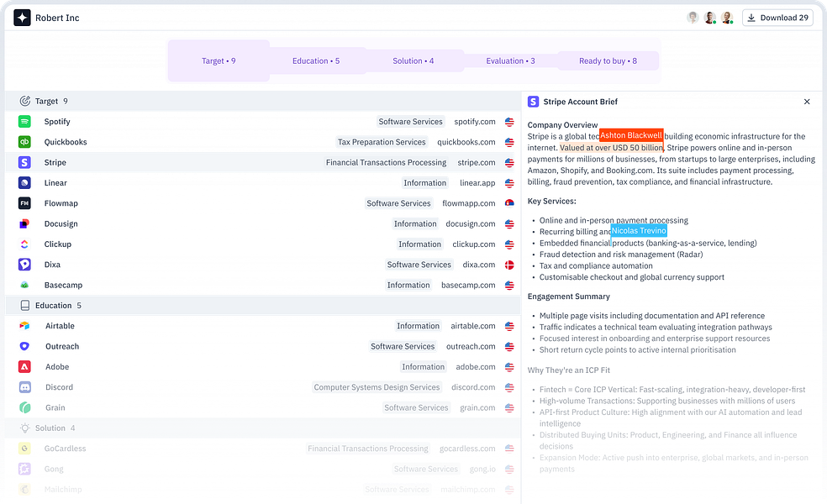Click the Docusign logo icon
The width and height of the screenshot is (827, 504).
24,223
